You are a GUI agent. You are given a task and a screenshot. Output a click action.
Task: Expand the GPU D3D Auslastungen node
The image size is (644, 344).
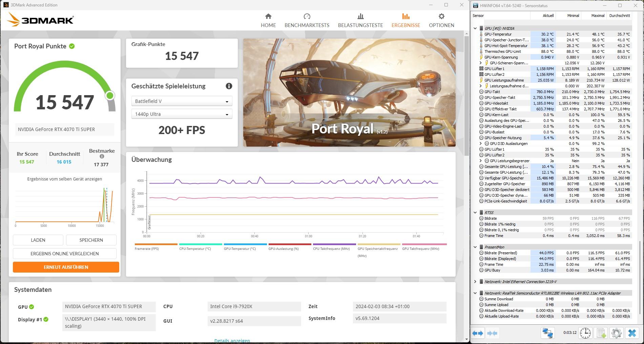[x=480, y=144]
